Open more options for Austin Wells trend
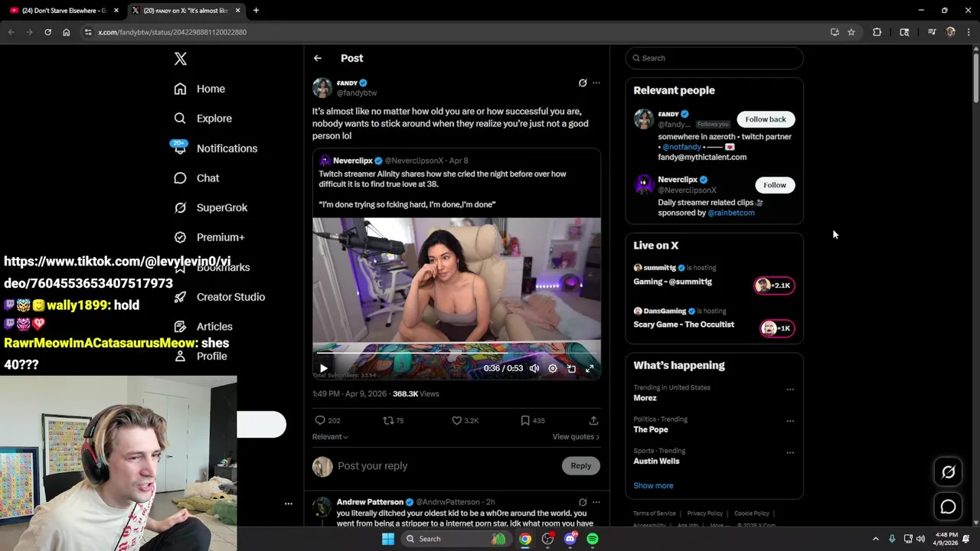This screenshot has height=551, width=980. 790,453
